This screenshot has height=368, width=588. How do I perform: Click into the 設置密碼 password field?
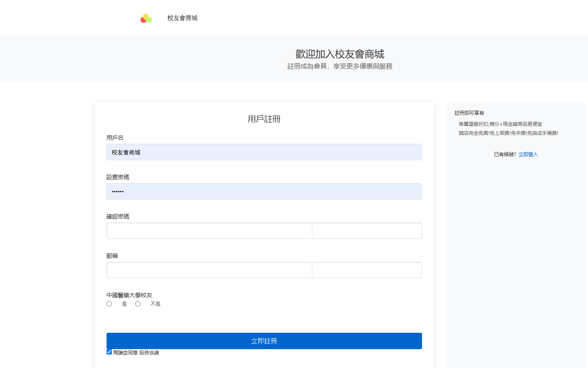pyautogui.click(x=264, y=191)
